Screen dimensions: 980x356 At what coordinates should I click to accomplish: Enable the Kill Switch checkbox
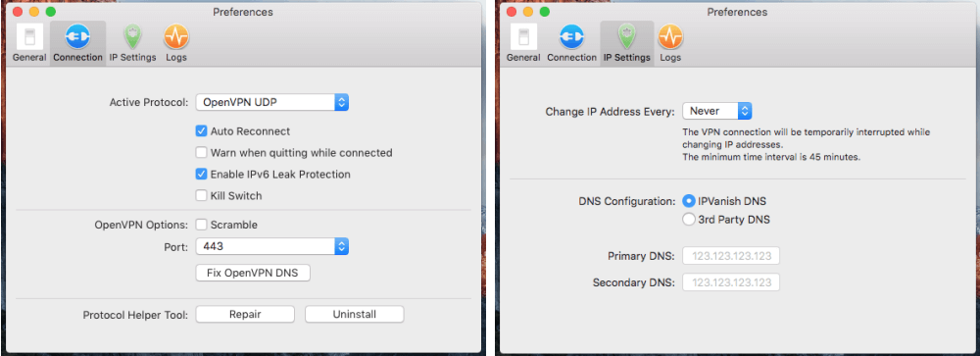[x=201, y=196]
